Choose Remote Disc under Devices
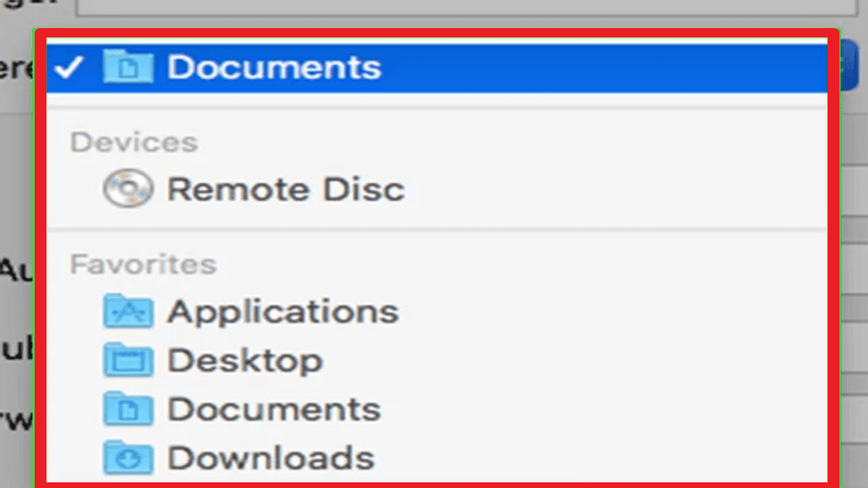The image size is (868, 488). [285, 189]
